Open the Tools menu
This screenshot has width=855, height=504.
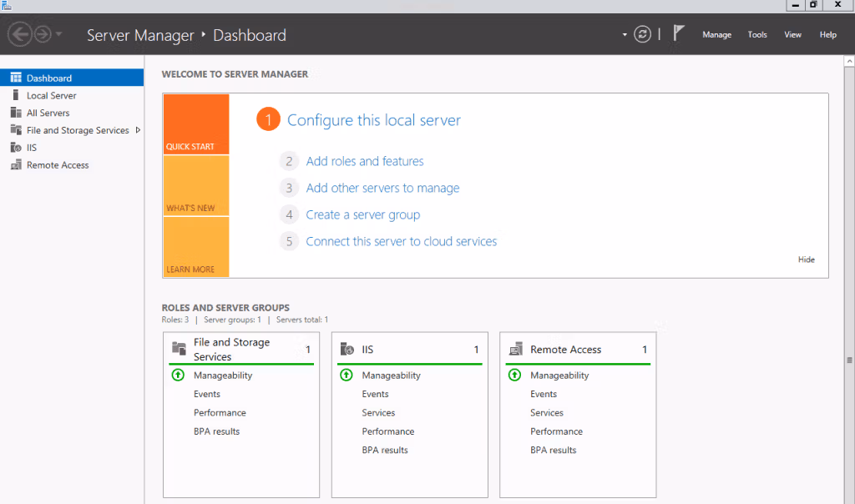[757, 34]
